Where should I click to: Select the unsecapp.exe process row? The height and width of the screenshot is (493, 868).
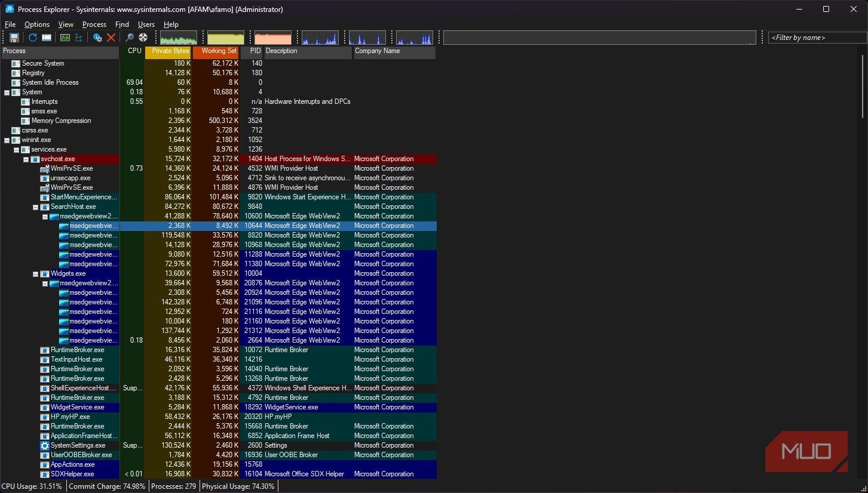point(218,178)
